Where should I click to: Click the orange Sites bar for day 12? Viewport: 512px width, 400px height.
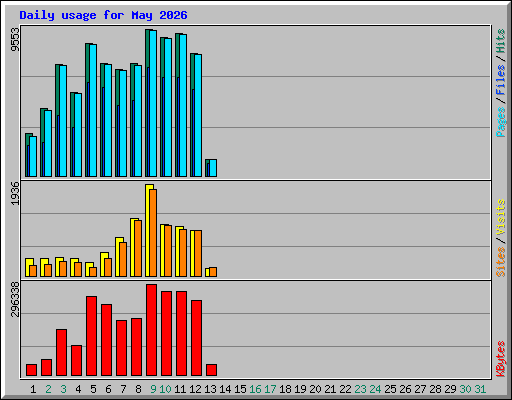point(198,253)
